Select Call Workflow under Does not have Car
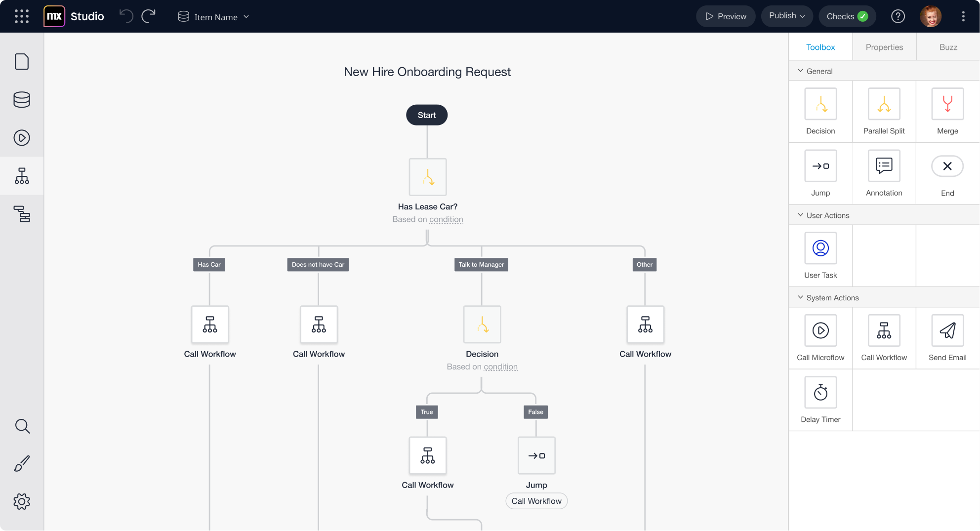This screenshot has width=980, height=531. 319,325
